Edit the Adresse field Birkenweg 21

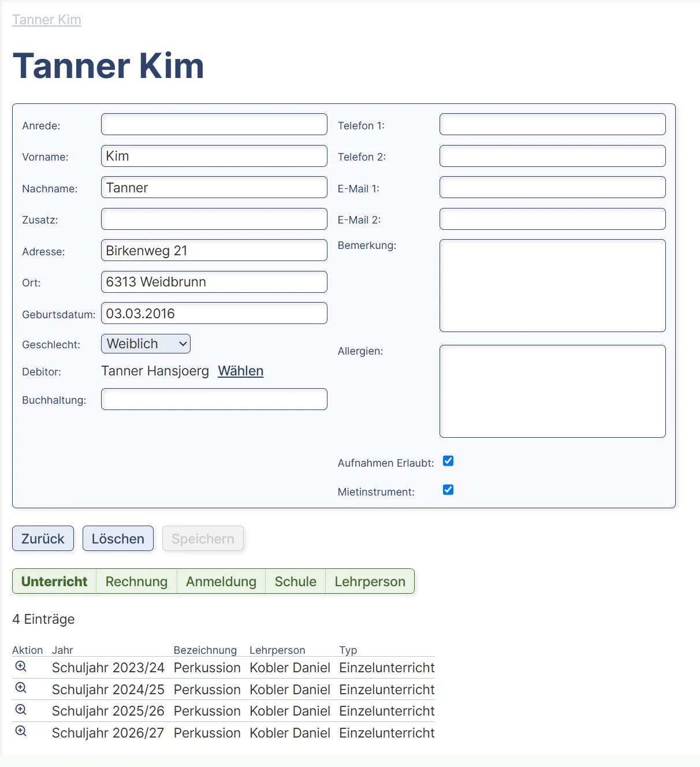(214, 250)
